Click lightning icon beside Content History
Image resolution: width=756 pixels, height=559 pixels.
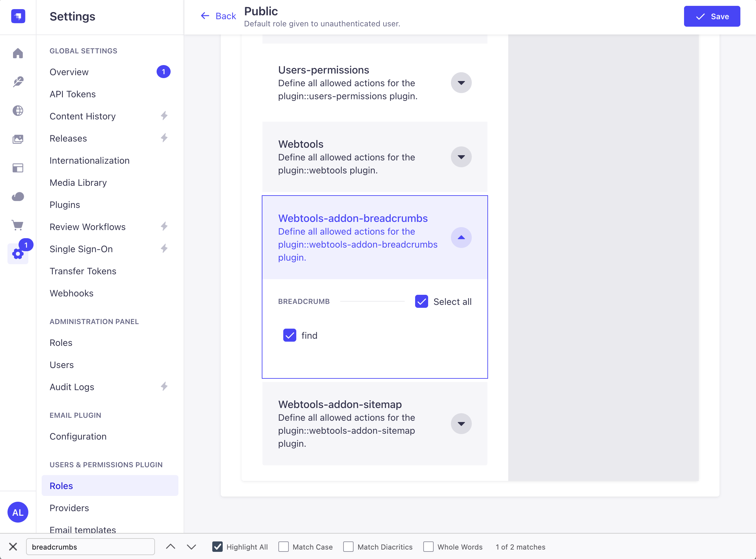(164, 116)
